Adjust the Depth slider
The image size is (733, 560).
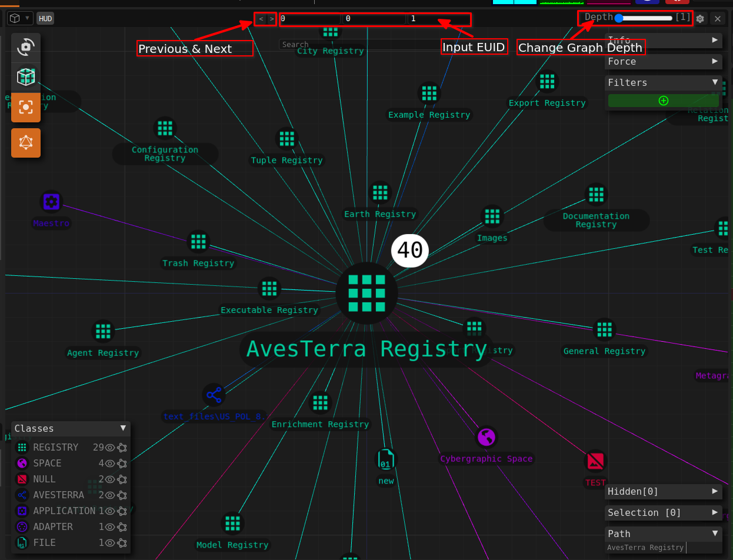point(644,18)
